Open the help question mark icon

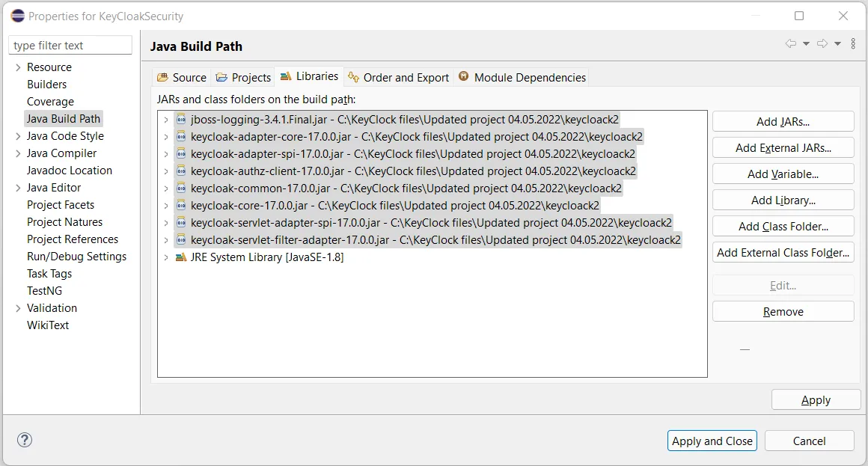pos(25,440)
